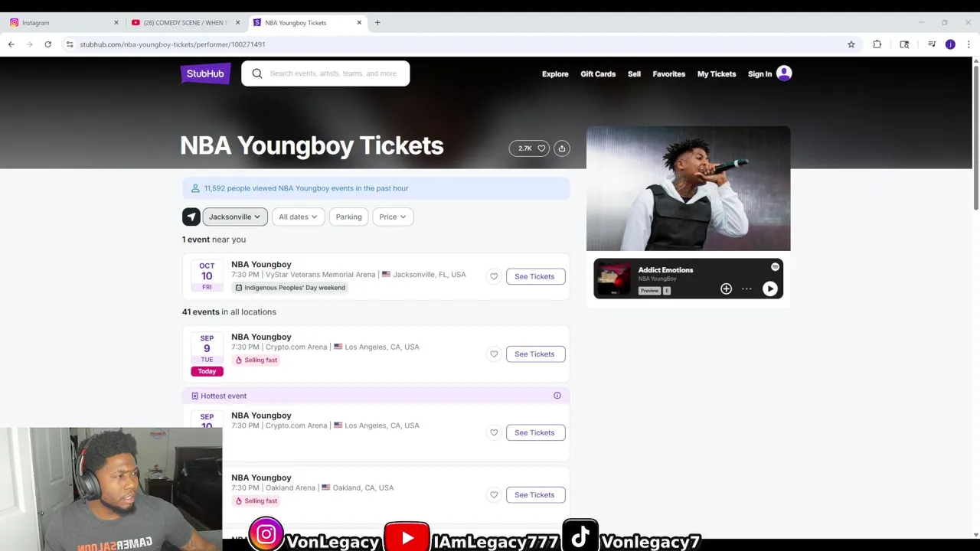See Tickets for the Oakland Arena event

click(x=535, y=494)
